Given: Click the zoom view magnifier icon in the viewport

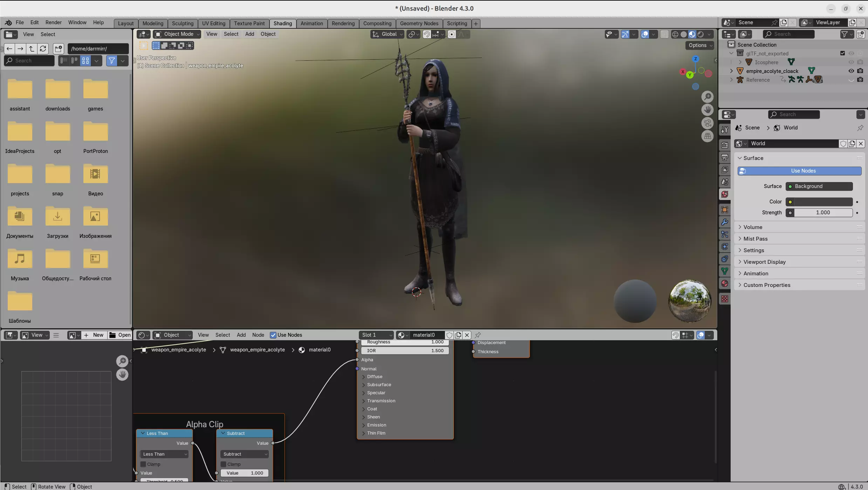Looking at the screenshot, I should pos(708,96).
